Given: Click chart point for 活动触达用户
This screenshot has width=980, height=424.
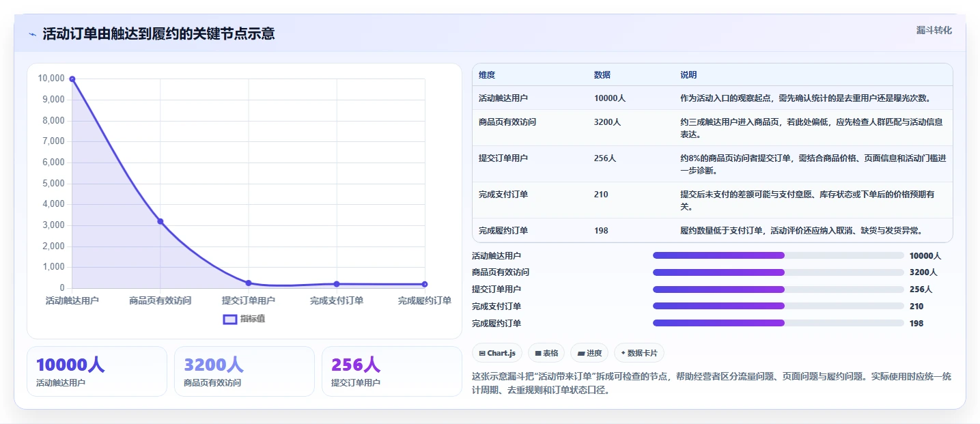Looking at the screenshot, I should pos(72,79).
